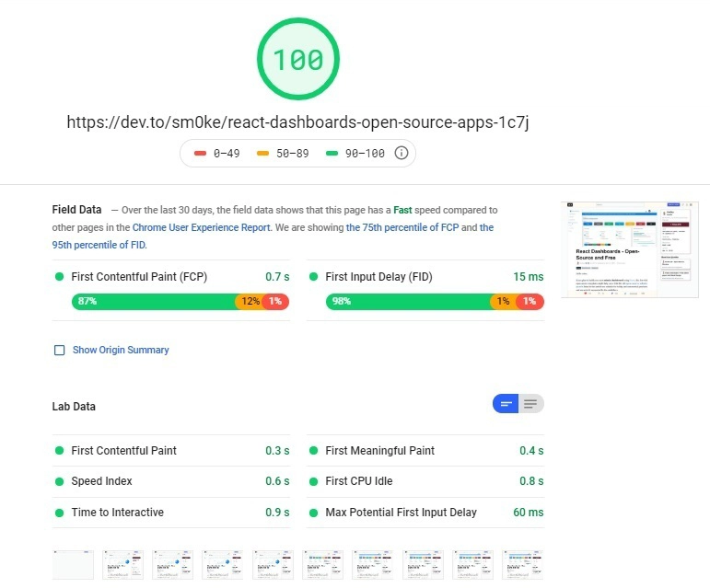Viewport: 710px width, 588px height.
Task: Click the green dot beside Speed Index
Action: (59, 481)
